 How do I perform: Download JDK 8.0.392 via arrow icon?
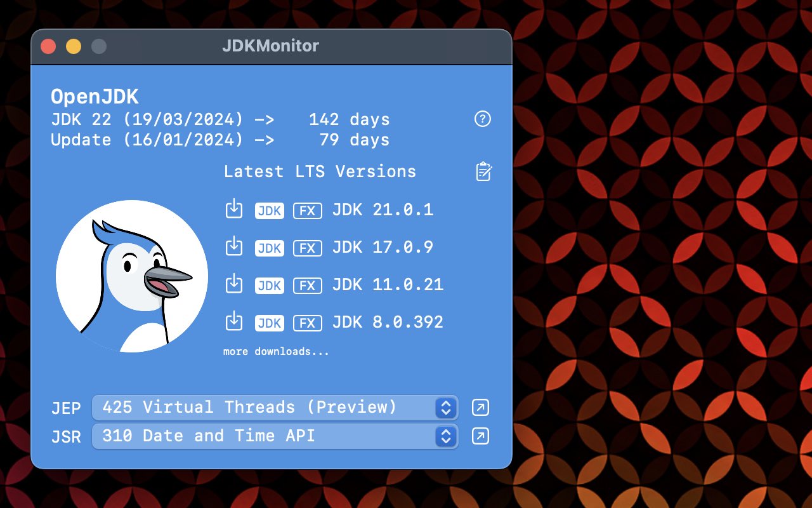(x=234, y=321)
